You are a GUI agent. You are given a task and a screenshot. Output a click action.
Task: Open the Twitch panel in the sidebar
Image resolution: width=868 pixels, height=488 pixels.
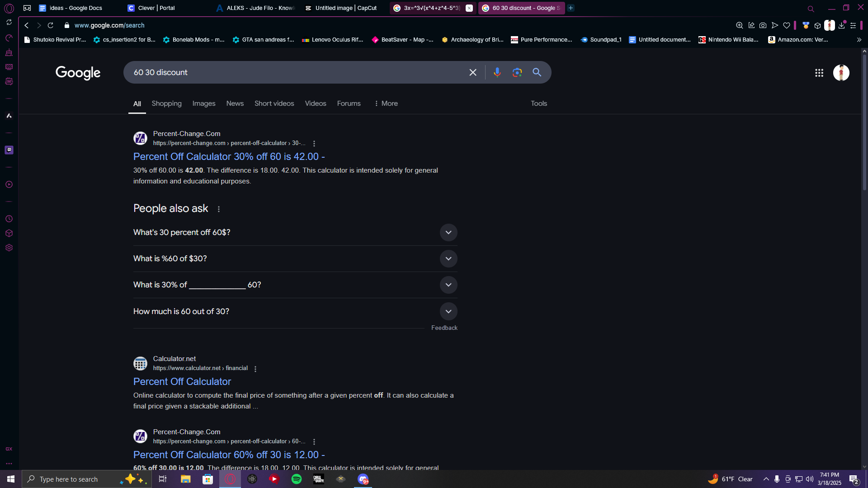[x=9, y=150]
